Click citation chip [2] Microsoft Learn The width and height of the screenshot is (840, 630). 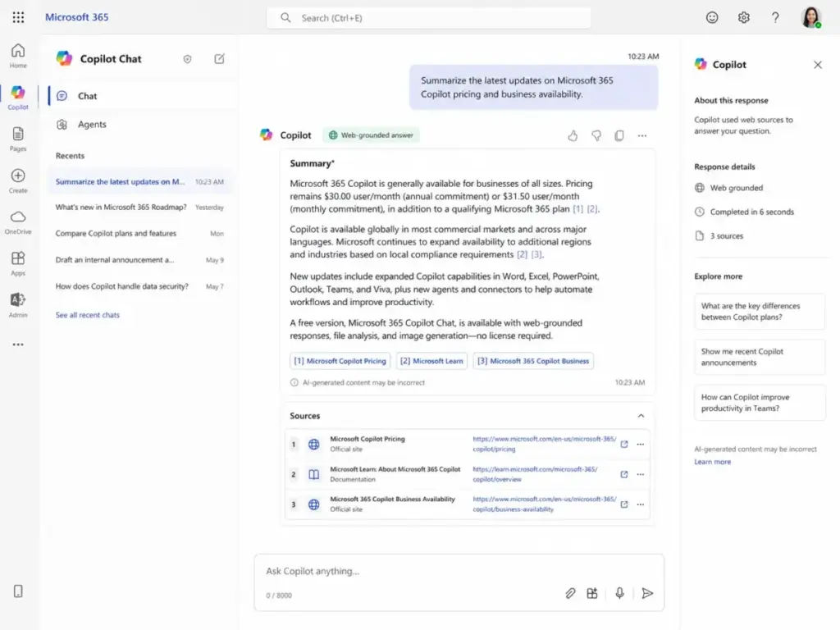pyautogui.click(x=431, y=361)
